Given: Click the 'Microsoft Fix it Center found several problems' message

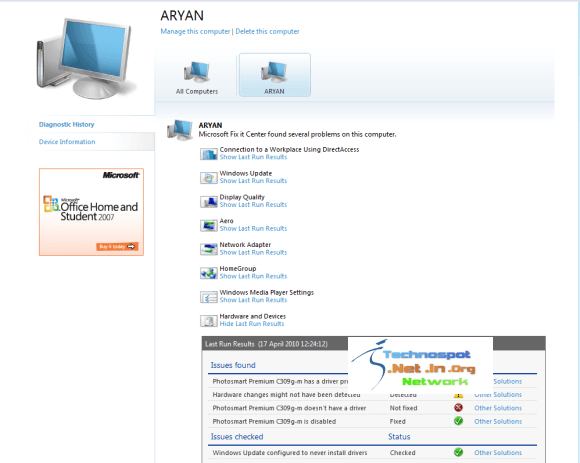Looking at the screenshot, I should (x=297, y=135).
